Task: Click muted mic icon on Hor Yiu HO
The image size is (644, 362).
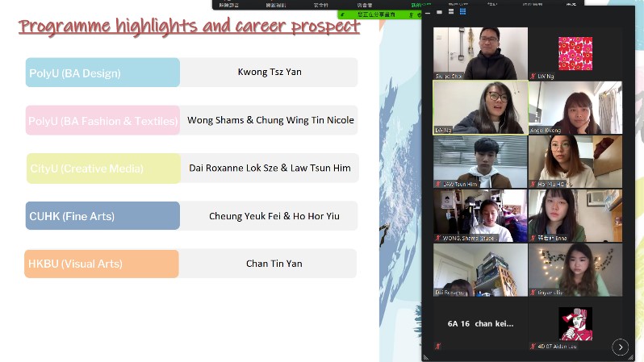Action: click(x=533, y=184)
